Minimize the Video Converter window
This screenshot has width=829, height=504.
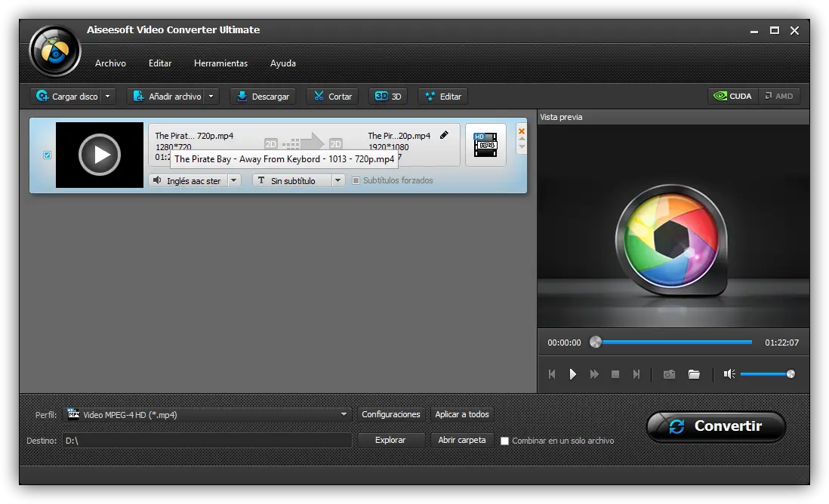coord(754,31)
